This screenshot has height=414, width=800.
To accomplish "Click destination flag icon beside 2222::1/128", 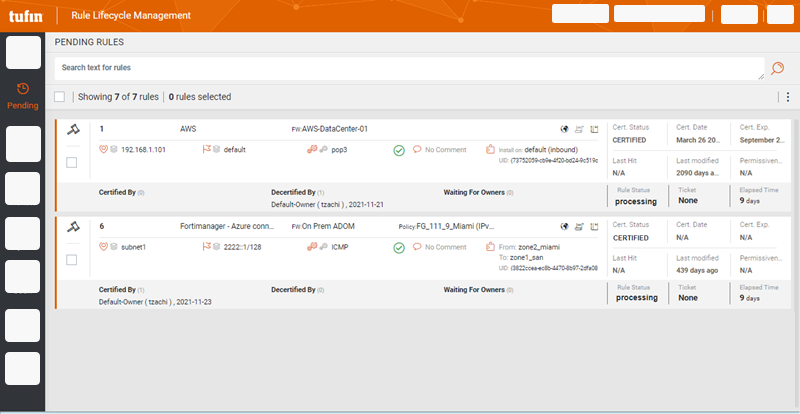I will pos(207,247).
